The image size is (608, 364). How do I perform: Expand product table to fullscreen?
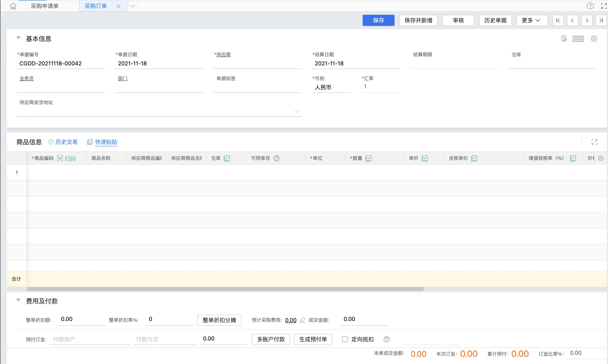click(x=594, y=142)
